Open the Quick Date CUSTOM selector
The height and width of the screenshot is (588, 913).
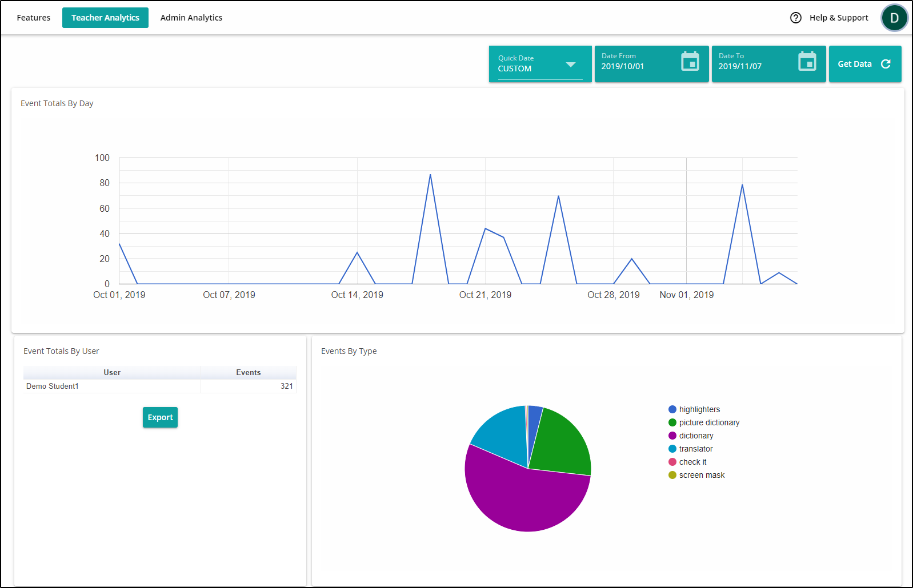pyautogui.click(x=540, y=64)
